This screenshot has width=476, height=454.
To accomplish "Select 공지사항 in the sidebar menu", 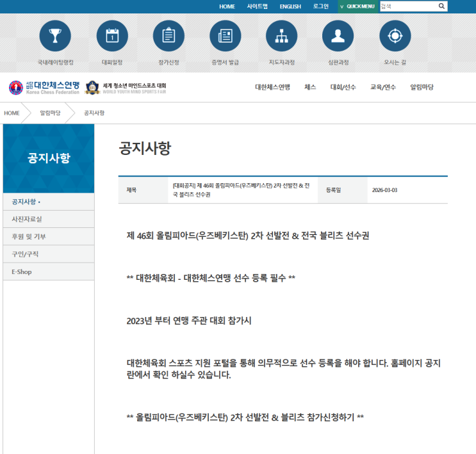I will pos(49,202).
